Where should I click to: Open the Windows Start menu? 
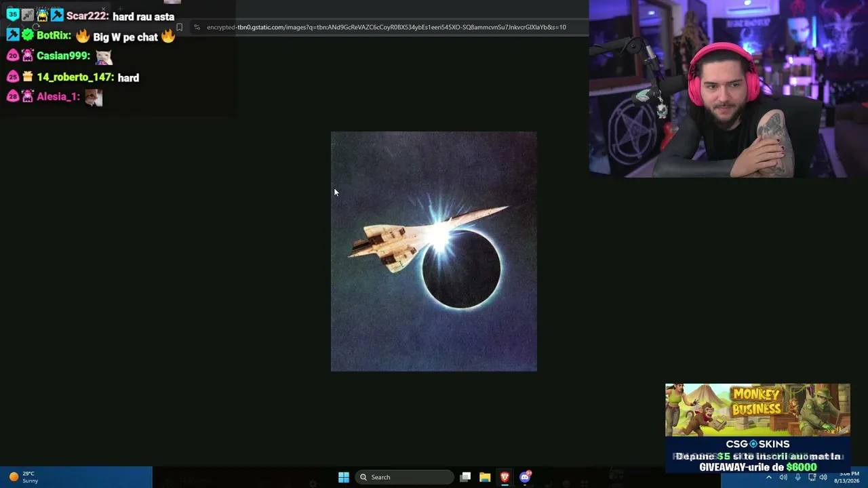click(x=344, y=477)
